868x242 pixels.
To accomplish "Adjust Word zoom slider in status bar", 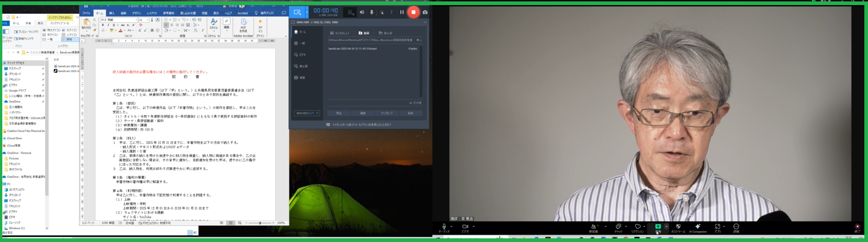I will 260,223.
